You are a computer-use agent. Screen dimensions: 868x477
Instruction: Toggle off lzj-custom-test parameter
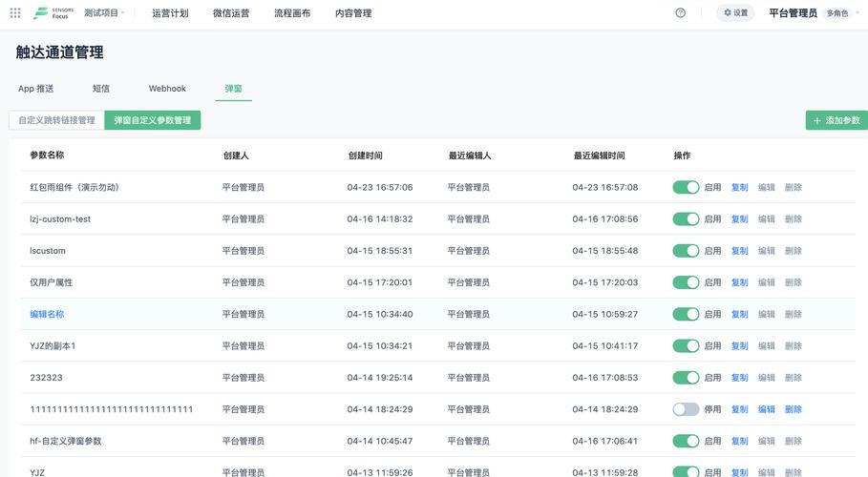coord(686,219)
